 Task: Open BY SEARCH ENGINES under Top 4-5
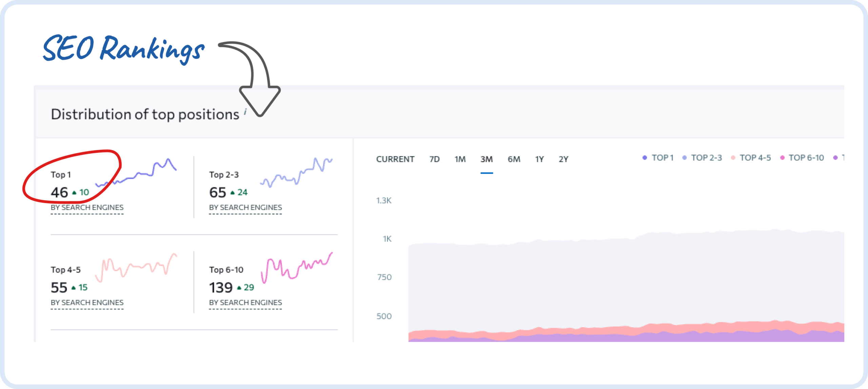pyautogui.click(x=87, y=302)
